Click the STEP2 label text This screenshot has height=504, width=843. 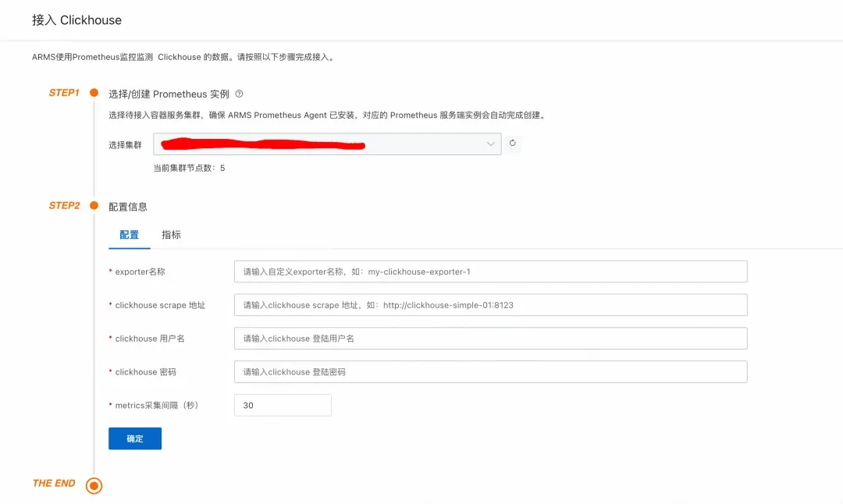tap(64, 205)
